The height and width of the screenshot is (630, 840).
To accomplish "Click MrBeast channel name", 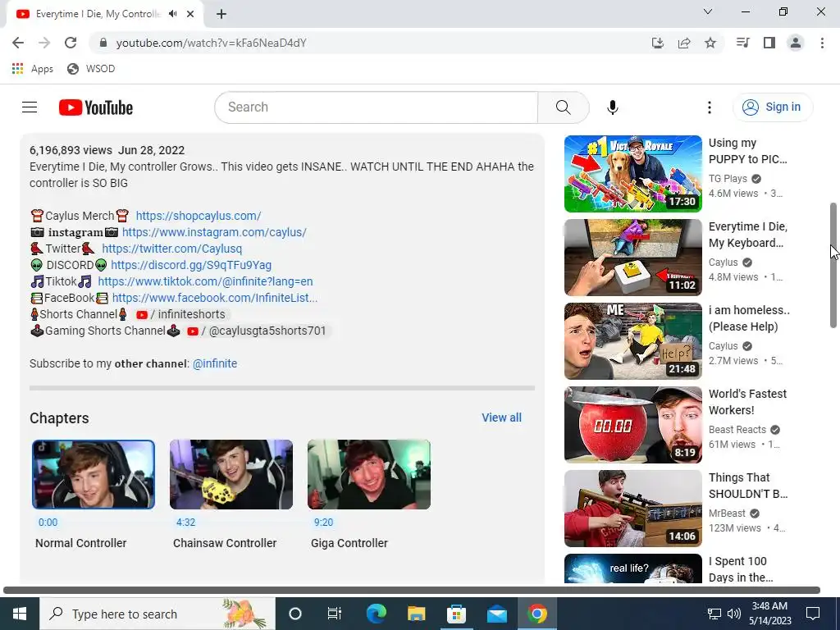I will (727, 514).
